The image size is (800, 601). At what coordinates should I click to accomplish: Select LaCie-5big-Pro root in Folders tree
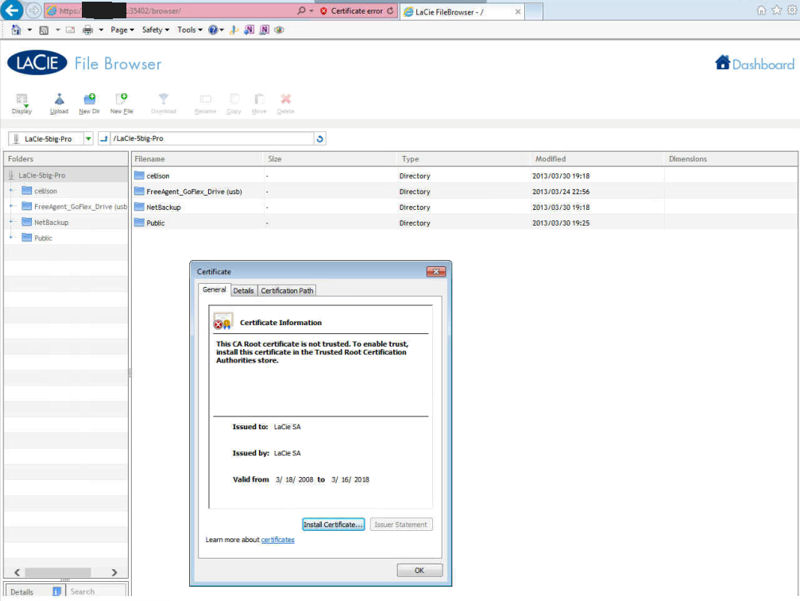point(66,175)
